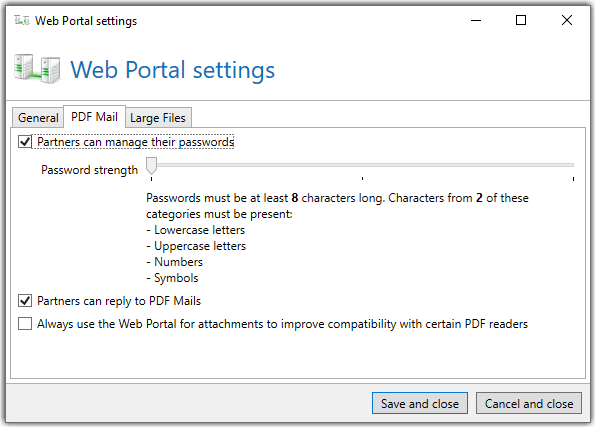Click the small title bar app icon
596x428 pixels.
[x=22, y=21]
